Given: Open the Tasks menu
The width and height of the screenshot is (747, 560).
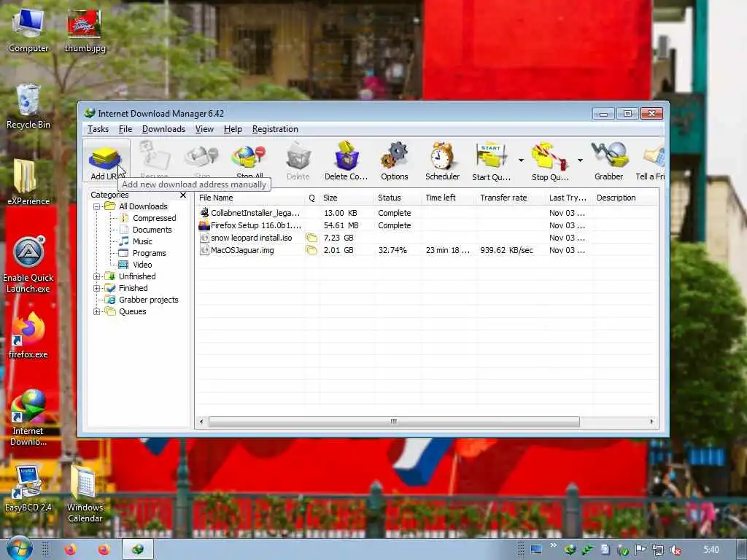Looking at the screenshot, I should [98, 129].
